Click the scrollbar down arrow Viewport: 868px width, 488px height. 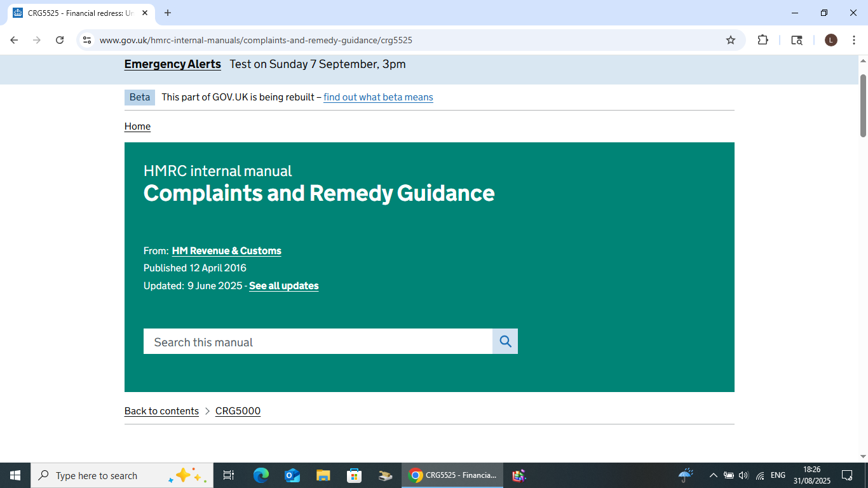pyautogui.click(x=863, y=456)
